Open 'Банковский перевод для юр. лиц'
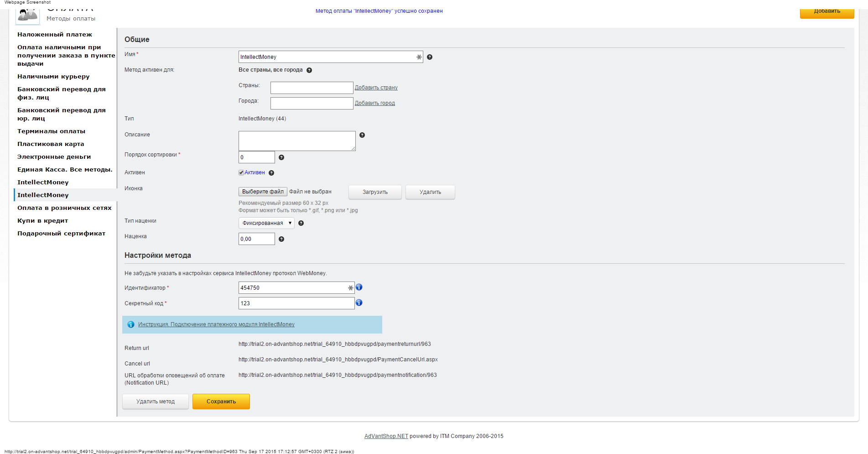The height and width of the screenshot is (454, 868). click(62, 115)
